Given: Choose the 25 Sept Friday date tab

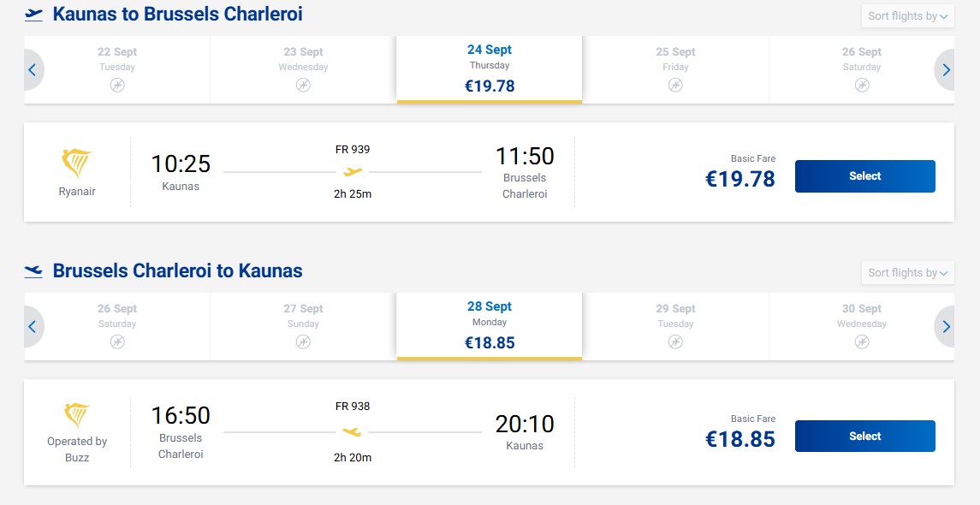Looking at the screenshot, I should click(x=675, y=69).
